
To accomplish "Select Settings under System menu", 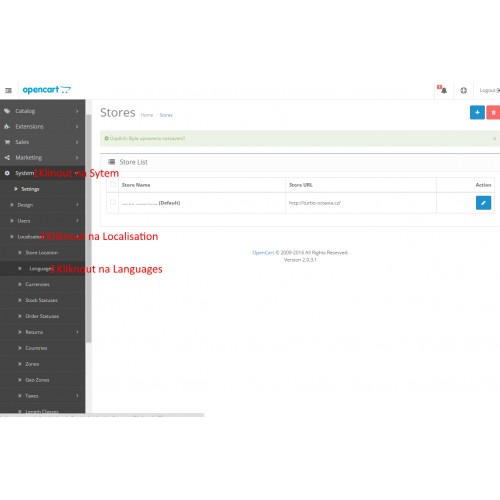I will [x=30, y=189].
